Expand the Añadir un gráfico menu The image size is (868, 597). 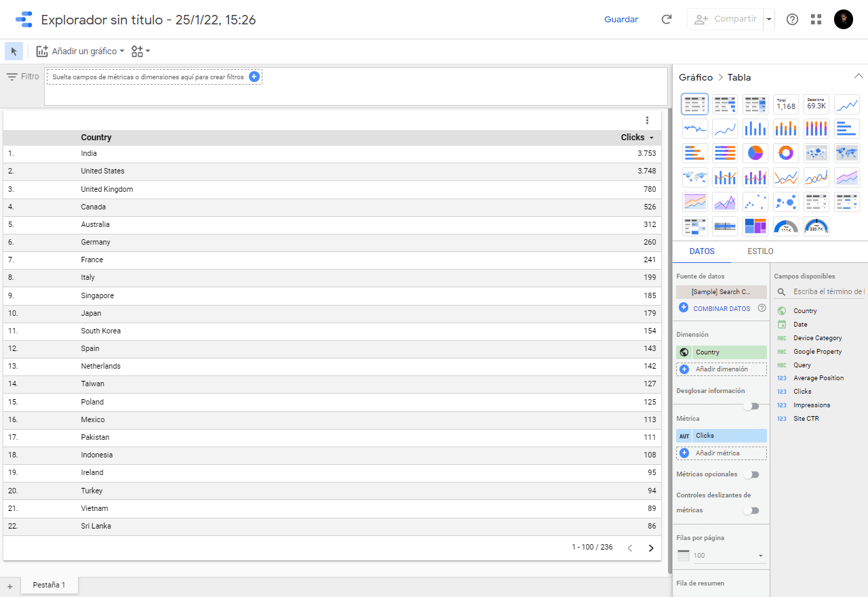tap(80, 52)
